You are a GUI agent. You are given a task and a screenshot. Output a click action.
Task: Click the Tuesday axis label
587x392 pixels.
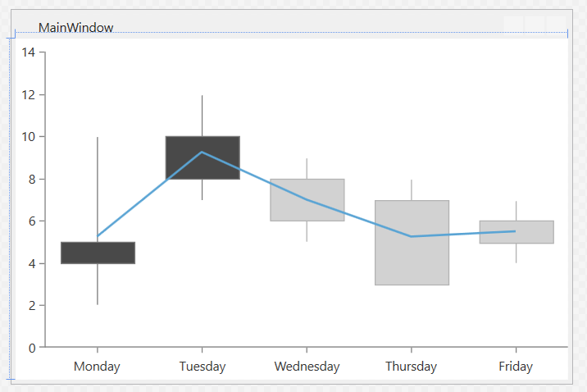pyautogui.click(x=202, y=367)
